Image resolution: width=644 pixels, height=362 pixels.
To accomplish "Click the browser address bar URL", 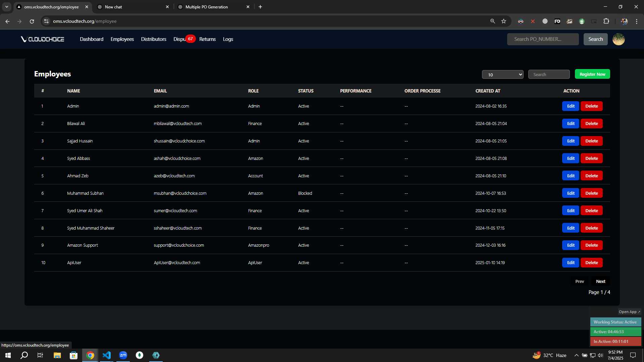I will [85, 21].
